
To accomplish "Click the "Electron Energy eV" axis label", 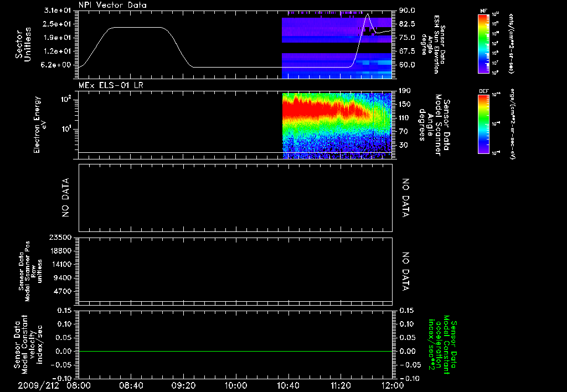I will (40, 125).
